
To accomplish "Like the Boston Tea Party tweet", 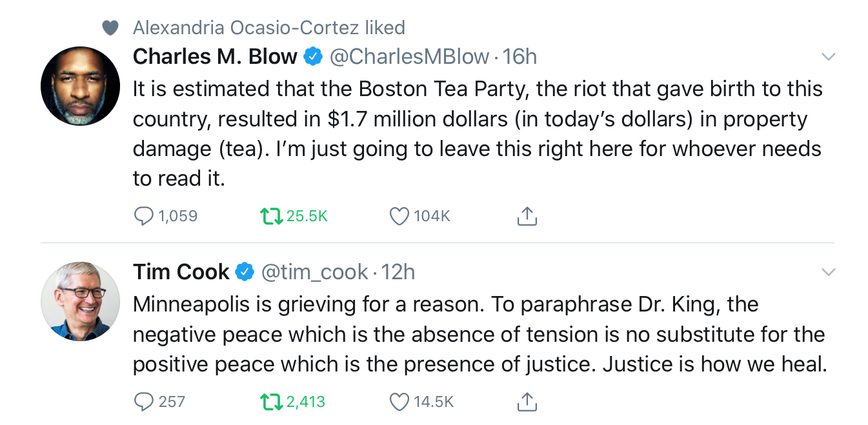I will pyautogui.click(x=399, y=216).
